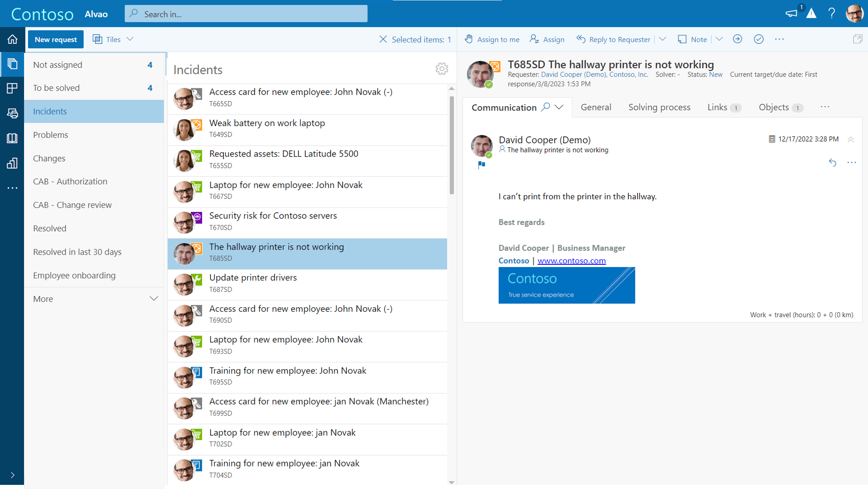Open the reports chart icon in sidebar
Image resolution: width=868 pixels, height=489 pixels.
(x=12, y=163)
